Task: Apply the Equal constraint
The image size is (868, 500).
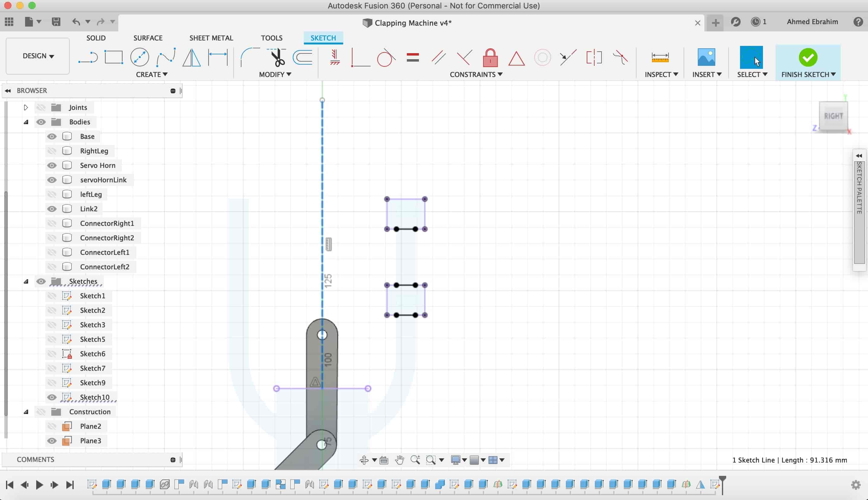Action: (x=413, y=57)
